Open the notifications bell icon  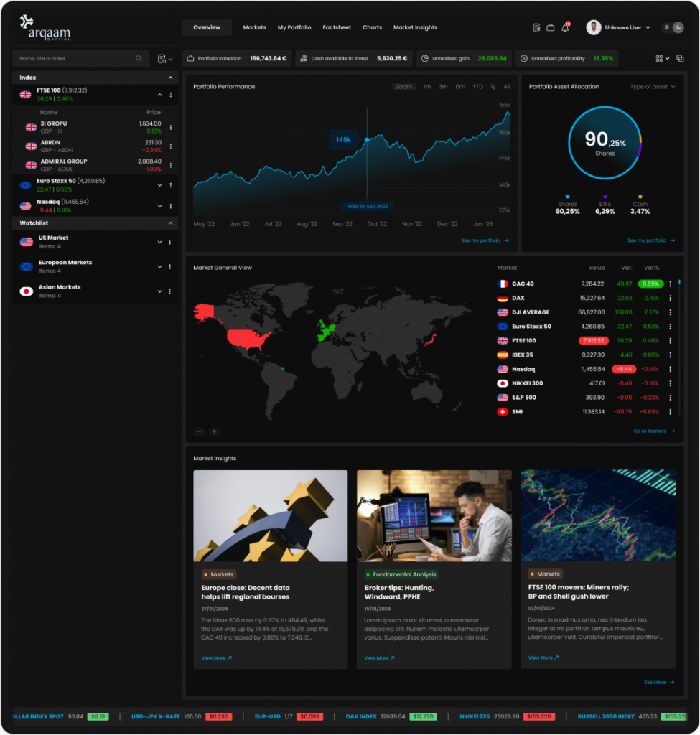(x=565, y=28)
